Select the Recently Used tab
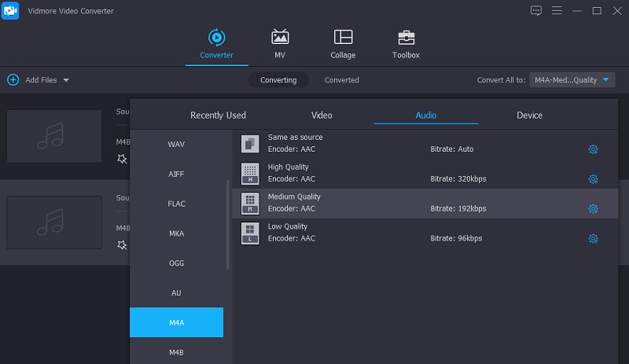 click(x=218, y=116)
